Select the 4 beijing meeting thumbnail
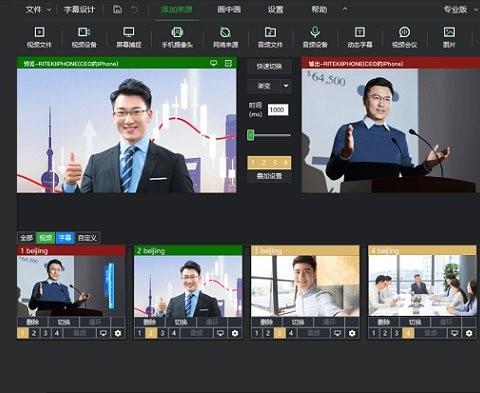 tap(422, 286)
